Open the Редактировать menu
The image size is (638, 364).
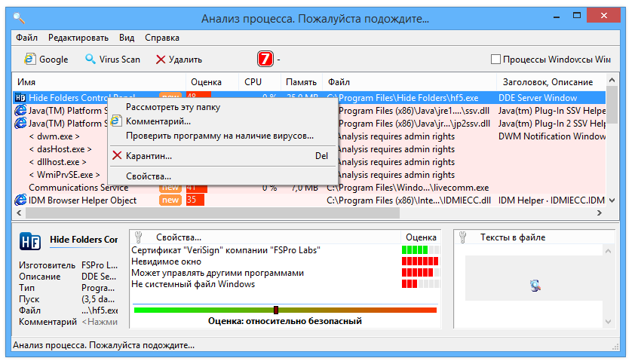tap(78, 38)
